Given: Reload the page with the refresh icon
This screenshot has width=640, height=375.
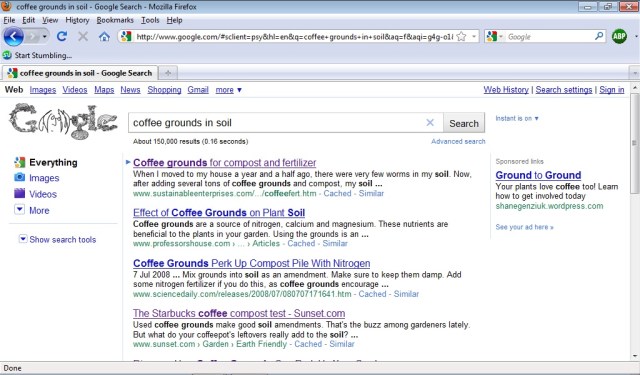Looking at the screenshot, I should 62,37.
